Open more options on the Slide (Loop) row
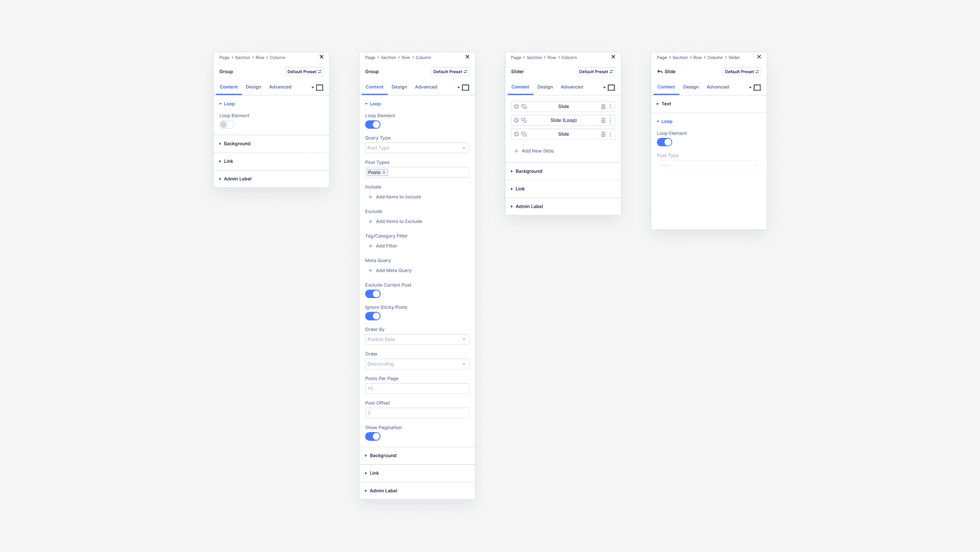Image resolution: width=980 pixels, height=552 pixels. [x=610, y=120]
